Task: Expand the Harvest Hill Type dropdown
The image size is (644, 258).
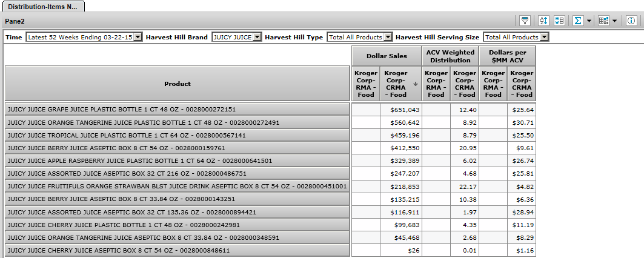Action: click(x=388, y=38)
